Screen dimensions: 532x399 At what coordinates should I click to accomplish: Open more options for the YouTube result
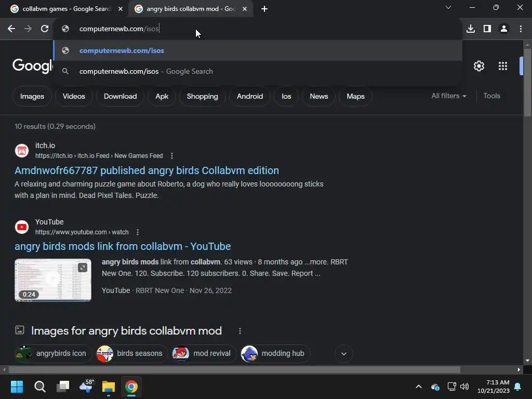pyautogui.click(x=137, y=232)
